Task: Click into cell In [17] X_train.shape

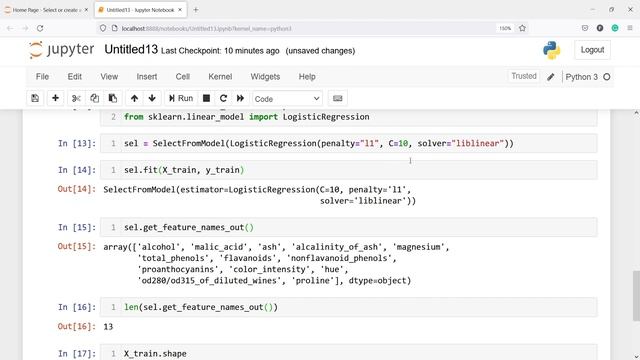Action: [x=349, y=352]
